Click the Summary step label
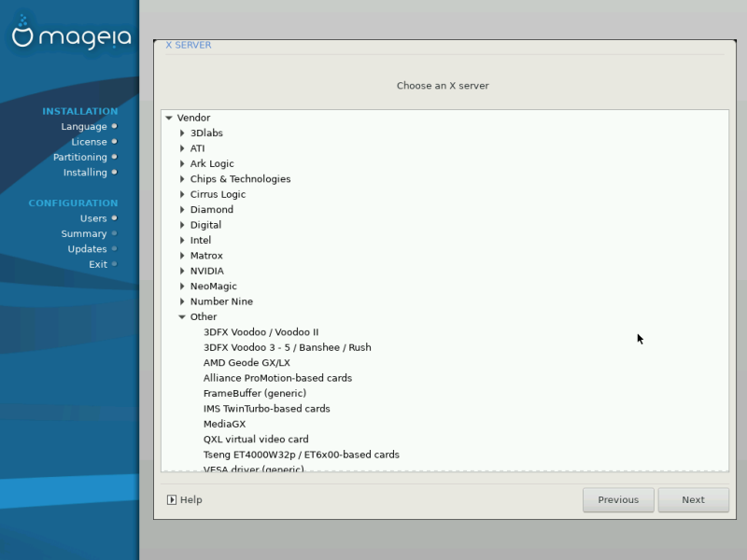 pos(84,234)
